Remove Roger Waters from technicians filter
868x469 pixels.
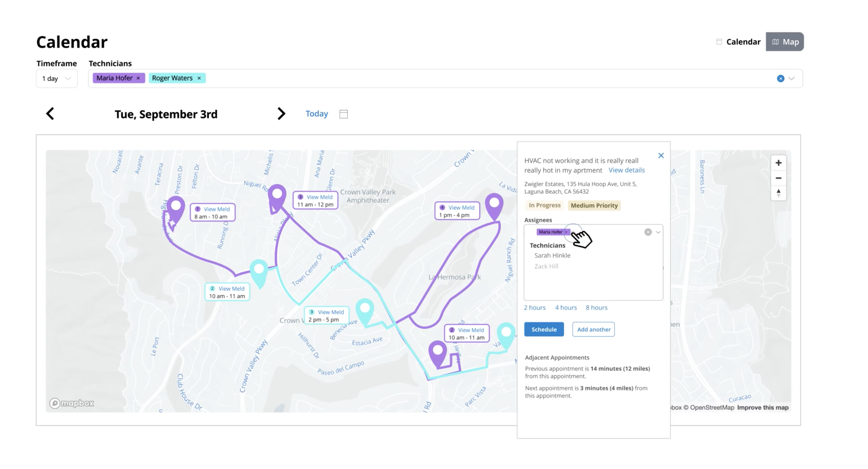click(x=199, y=78)
